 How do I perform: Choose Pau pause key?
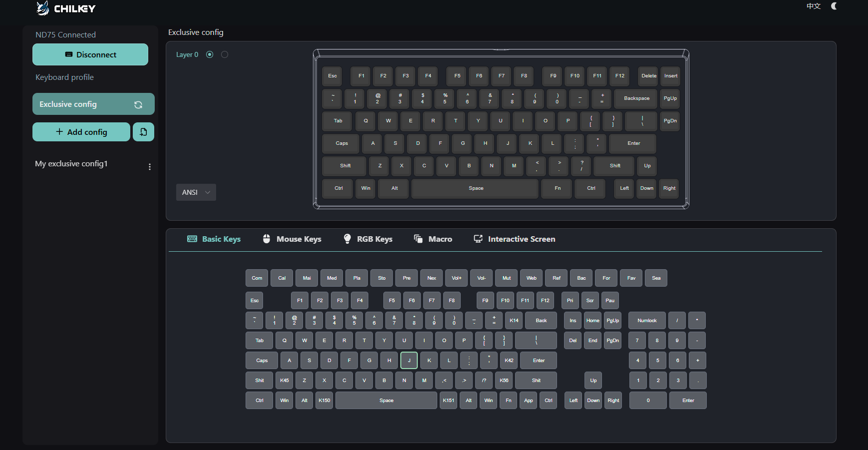point(610,301)
